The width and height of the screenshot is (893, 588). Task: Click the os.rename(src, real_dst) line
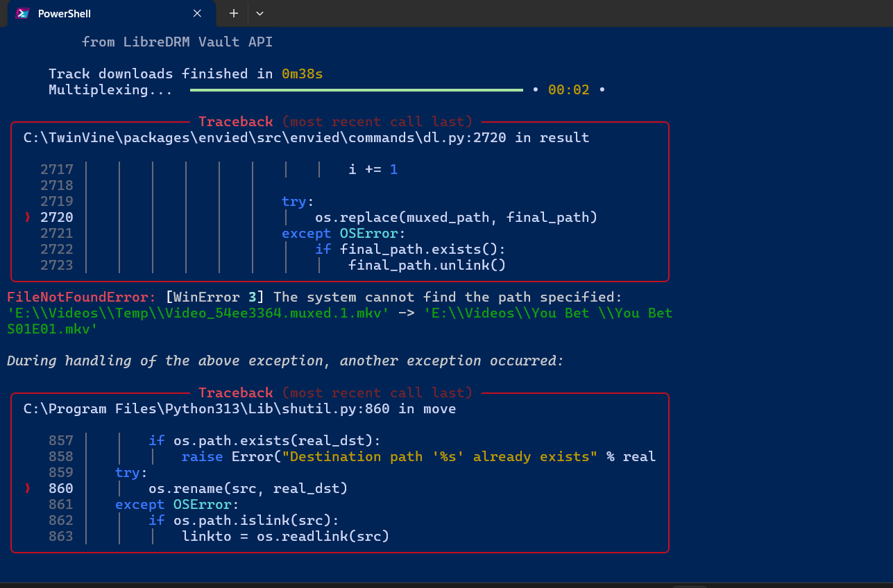click(248, 488)
